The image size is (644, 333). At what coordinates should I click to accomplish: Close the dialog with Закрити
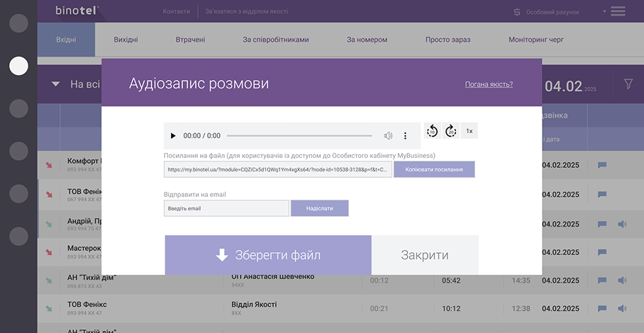[x=424, y=255]
